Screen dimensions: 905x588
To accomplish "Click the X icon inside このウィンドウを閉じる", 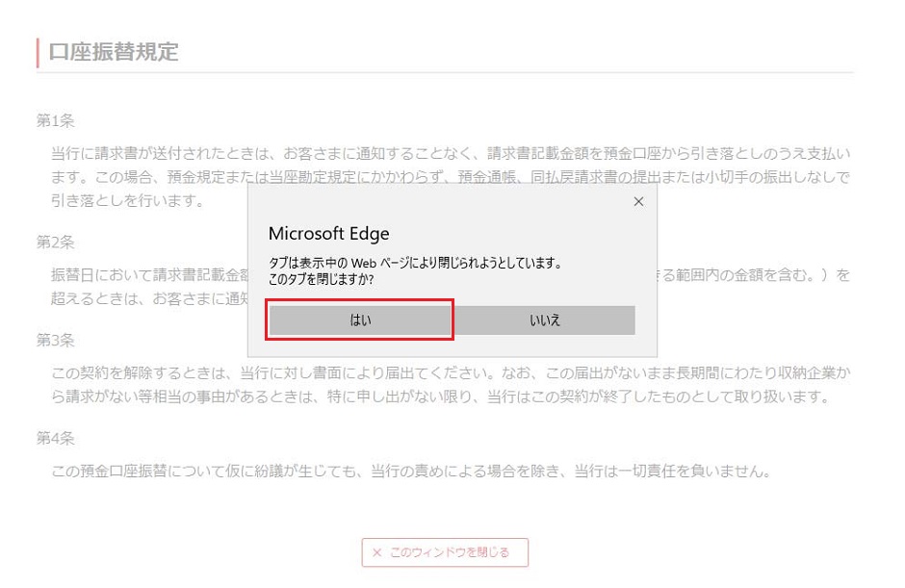I will click(x=377, y=552).
